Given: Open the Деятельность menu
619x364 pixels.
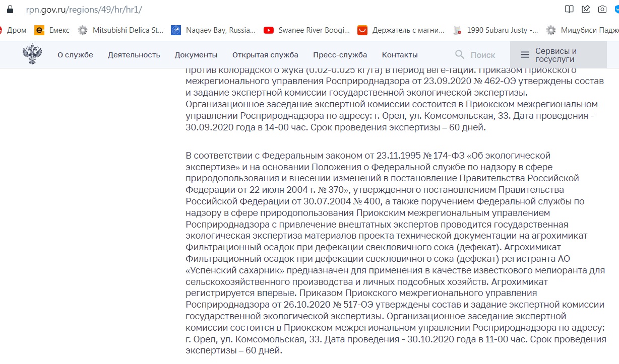Looking at the screenshot, I should point(134,55).
